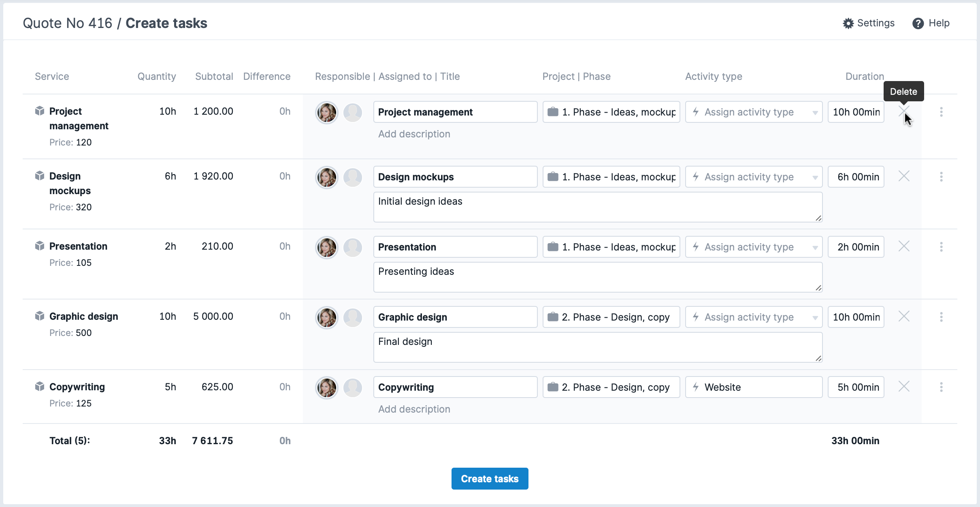The height and width of the screenshot is (507, 980).
Task: Assign a person to Graphic design task
Action: pyautogui.click(x=353, y=317)
